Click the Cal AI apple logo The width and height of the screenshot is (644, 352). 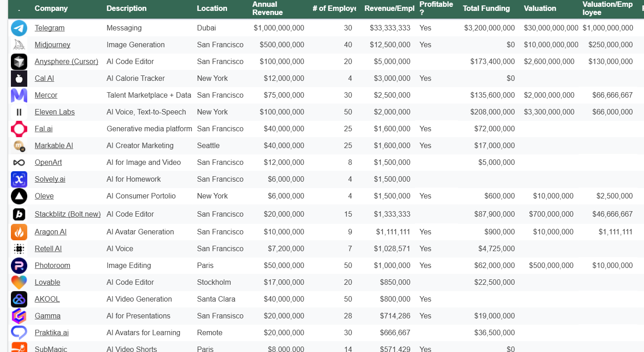(x=19, y=79)
